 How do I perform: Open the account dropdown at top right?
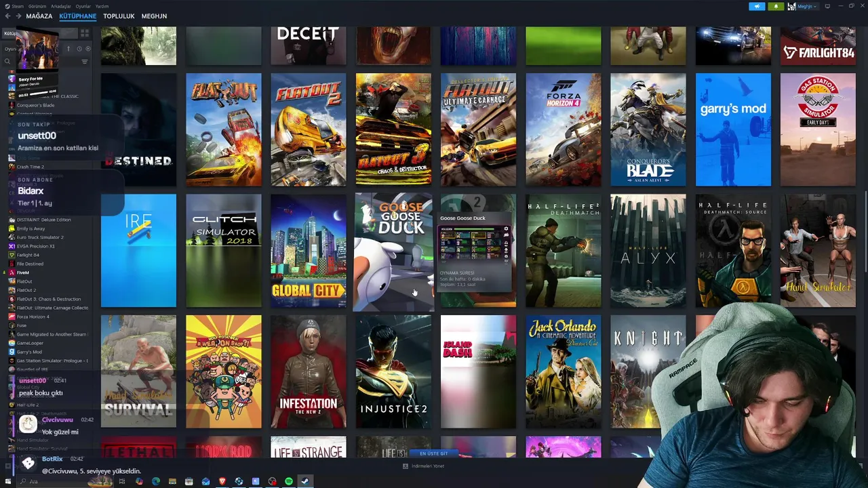pyautogui.click(x=803, y=6)
